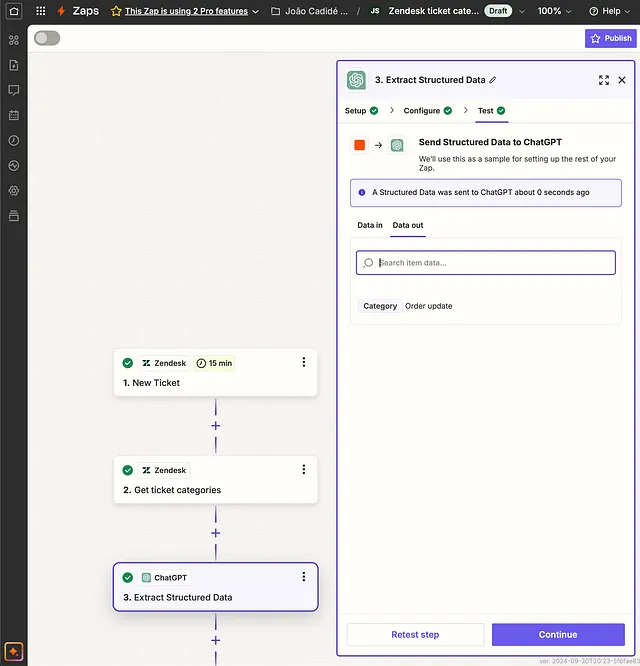Expand the step panel to fullscreen

(x=603, y=80)
